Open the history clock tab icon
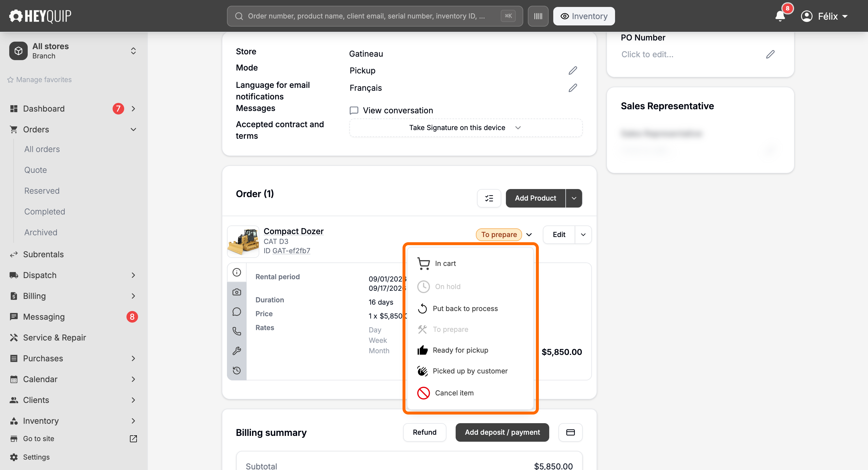This screenshot has height=470, width=868. click(x=237, y=371)
